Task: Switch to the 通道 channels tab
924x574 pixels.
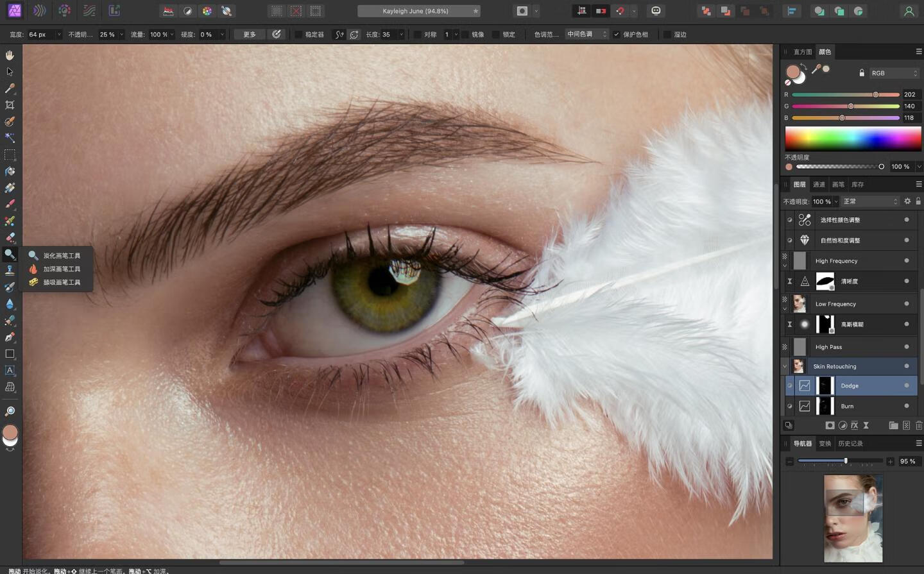Action: [819, 185]
